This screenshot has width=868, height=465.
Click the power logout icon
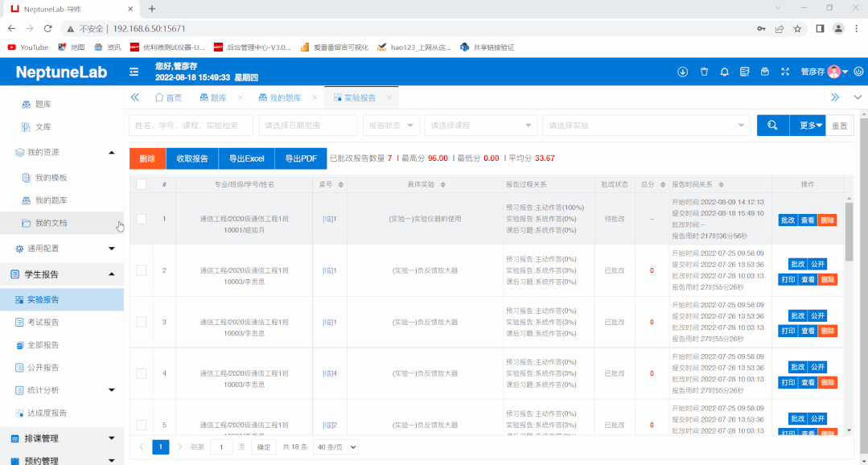tap(858, 72)
